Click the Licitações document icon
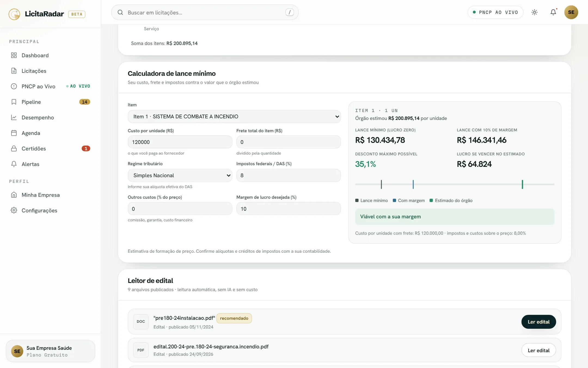The height and width of the screenshot is (368, 588). click(x=14, y=71)
